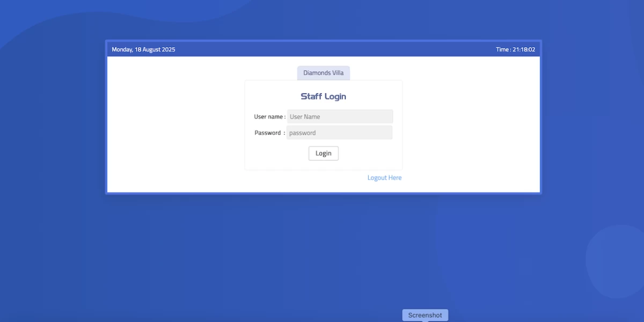Focus the password input field

click(x=339, y=133)
